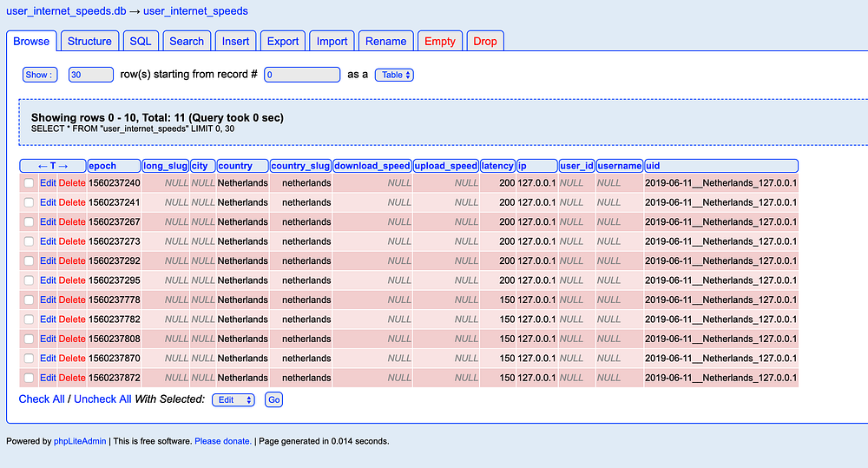This screenshot has width=868, height=468.
Task: Edit the row with epoch 1560237872
Action: (48, 378)
